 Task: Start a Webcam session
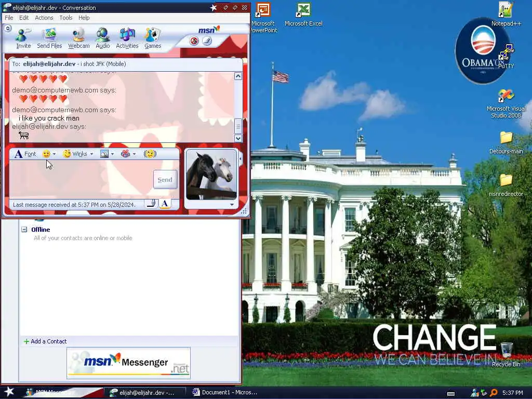click(79, 38)
